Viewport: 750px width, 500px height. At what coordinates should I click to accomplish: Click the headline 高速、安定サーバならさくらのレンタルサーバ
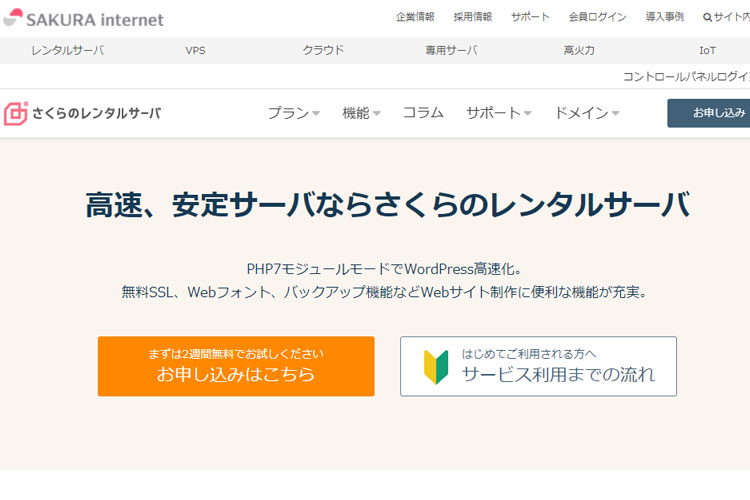click(387, 205)
